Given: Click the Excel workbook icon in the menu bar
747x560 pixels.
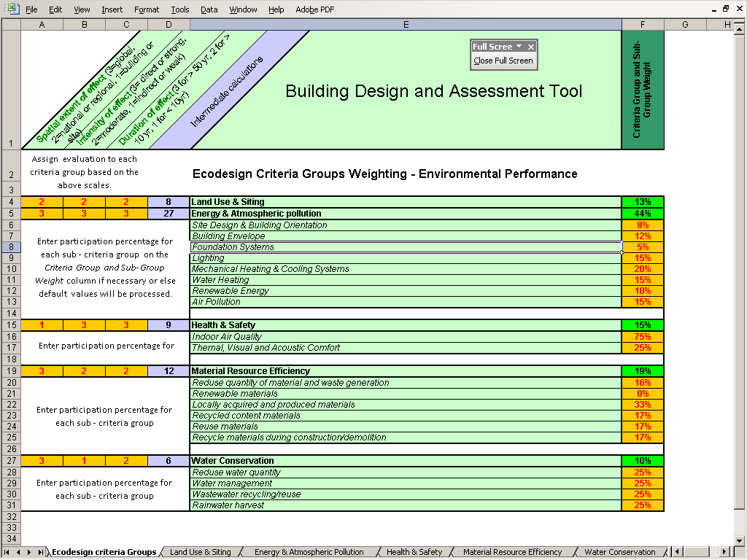Looking at the screenshot, I should pos(12,9).
